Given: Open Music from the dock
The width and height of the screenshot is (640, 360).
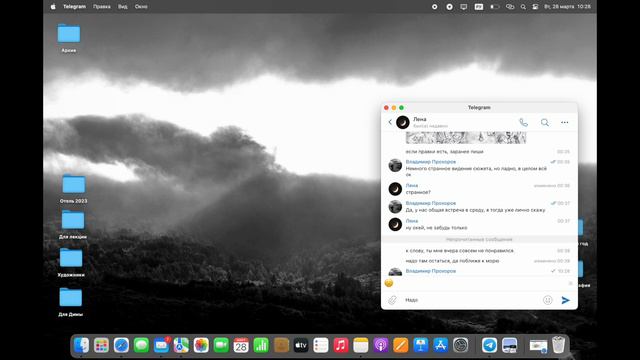Looking at the screenshot, I should pyautogui.click(x=341, y=345).
